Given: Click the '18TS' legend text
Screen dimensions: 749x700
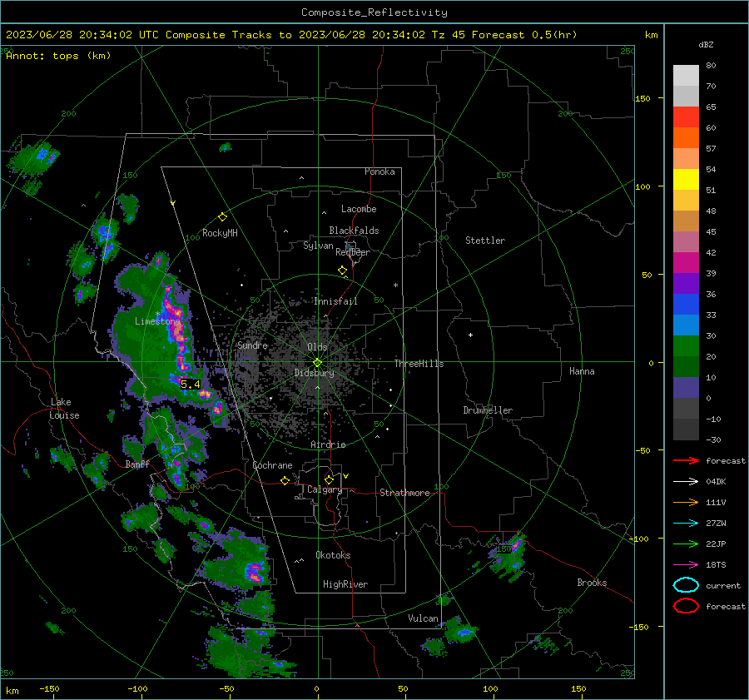Looking at the screenshot, I should [x=716, y=565].
